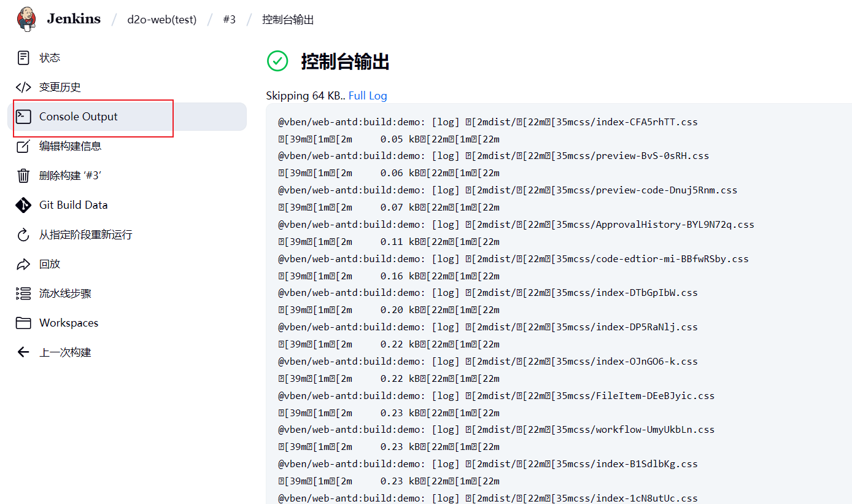Click the 0.06 kB size line

389,173
